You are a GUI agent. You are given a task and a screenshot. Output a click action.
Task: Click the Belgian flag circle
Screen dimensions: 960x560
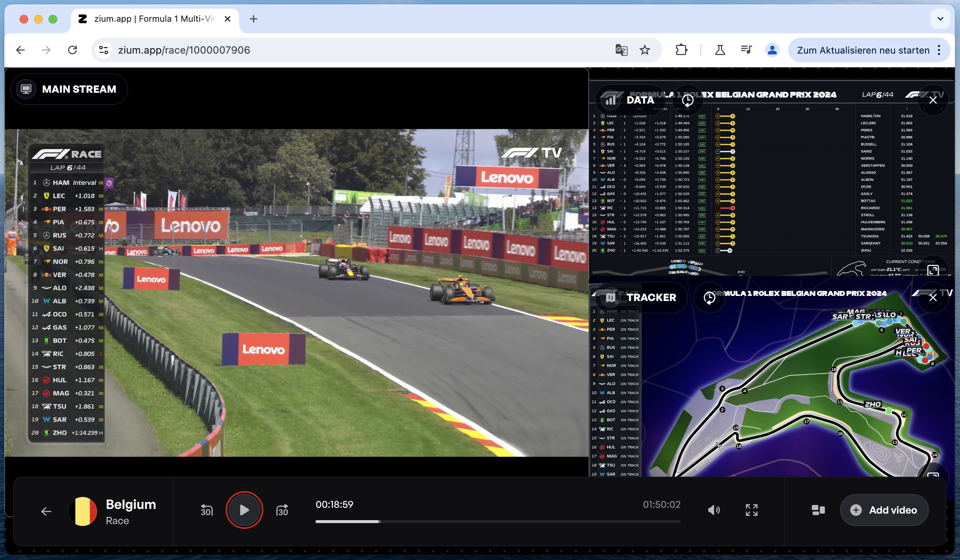coord(83,511)
